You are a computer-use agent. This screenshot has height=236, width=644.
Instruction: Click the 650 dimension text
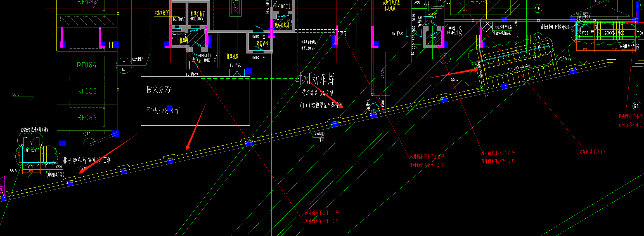[x=59, y=167]
